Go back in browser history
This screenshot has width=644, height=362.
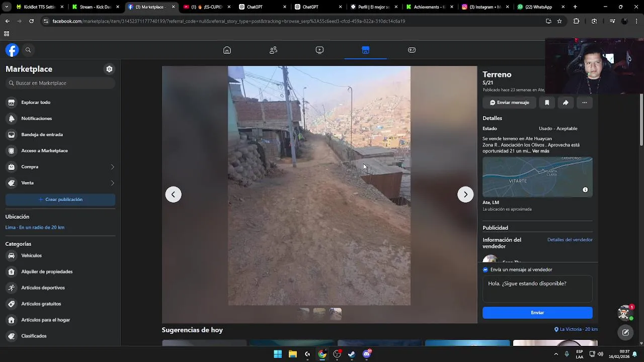point(7,21)
